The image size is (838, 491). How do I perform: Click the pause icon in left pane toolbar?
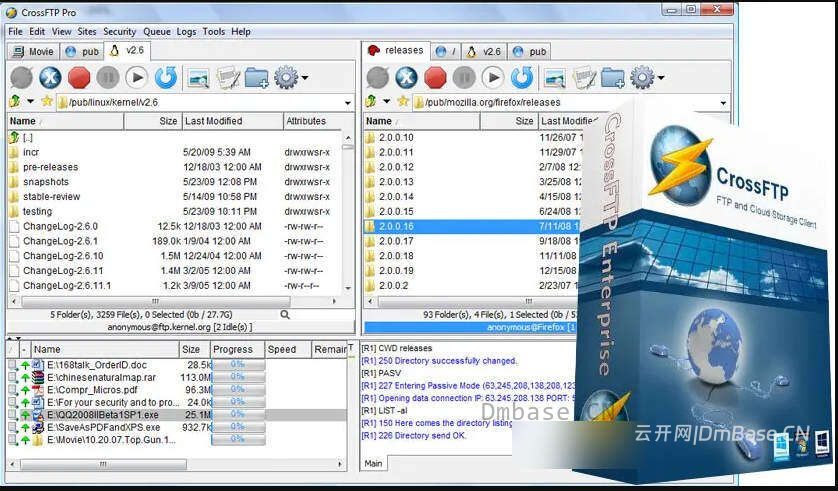point(108,78)
